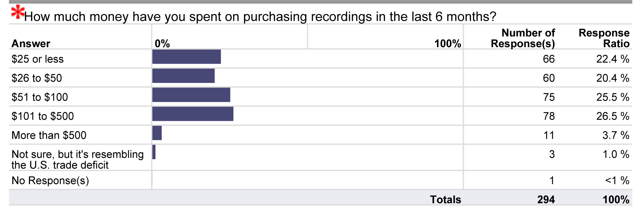
Task: Click the 'Number of Response(s)' column header
Action: pos(523,38)
